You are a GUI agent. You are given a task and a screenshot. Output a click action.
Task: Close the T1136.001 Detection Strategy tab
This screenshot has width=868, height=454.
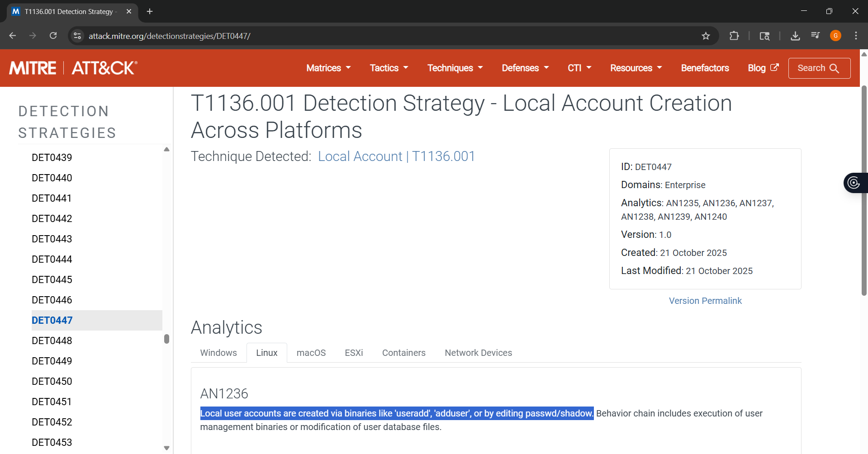[129, 11]
